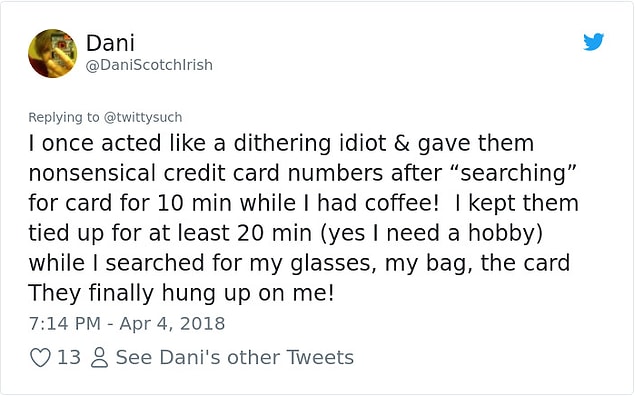Like the tweet with the heart icon
Image resolution: width=635 pixels, height=396 pixels.
tap(40, 358)
